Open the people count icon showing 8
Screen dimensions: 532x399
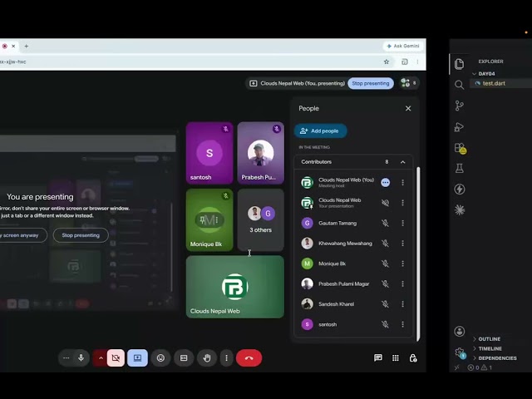point(409,83)
